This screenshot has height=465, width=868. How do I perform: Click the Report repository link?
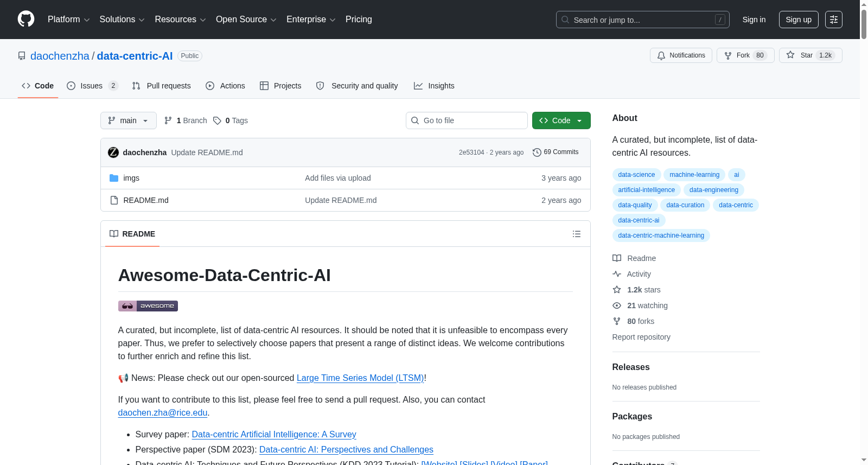click(641, 337)
